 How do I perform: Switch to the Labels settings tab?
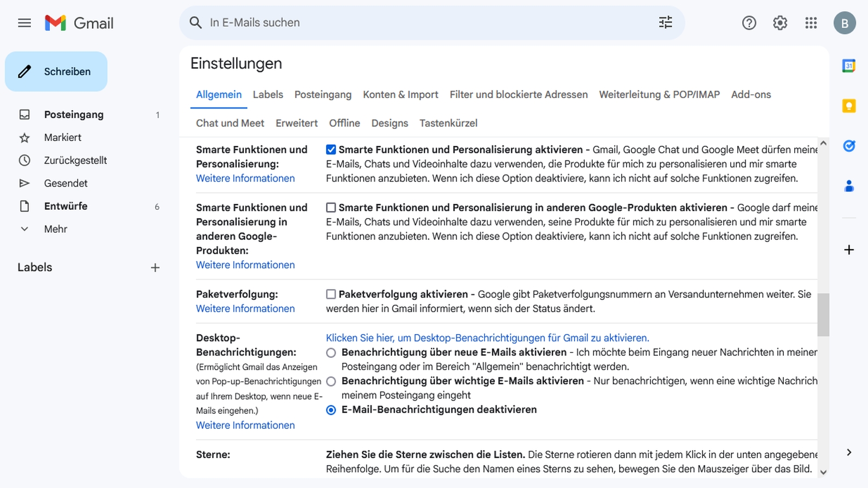coord(268,94)
